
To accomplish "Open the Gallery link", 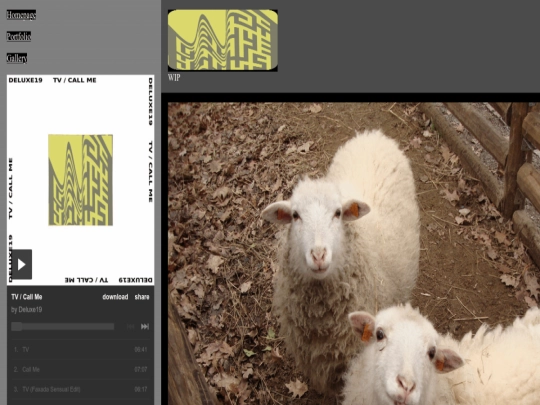I will click(17, 58).
